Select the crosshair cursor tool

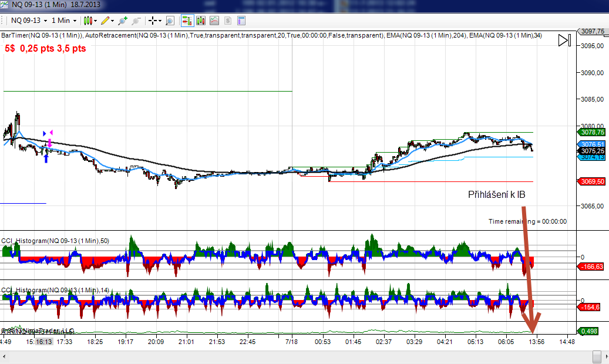[x=153, y=21]
